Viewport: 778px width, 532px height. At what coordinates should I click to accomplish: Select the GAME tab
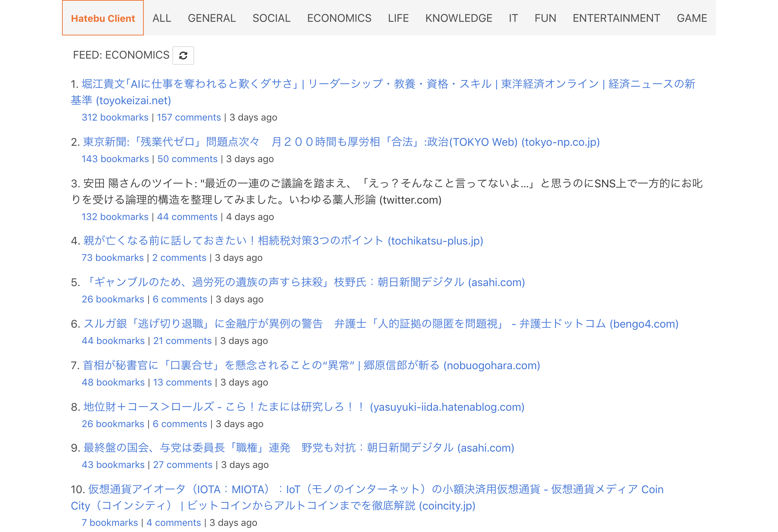pyautogui.click(x=692, y=18)
